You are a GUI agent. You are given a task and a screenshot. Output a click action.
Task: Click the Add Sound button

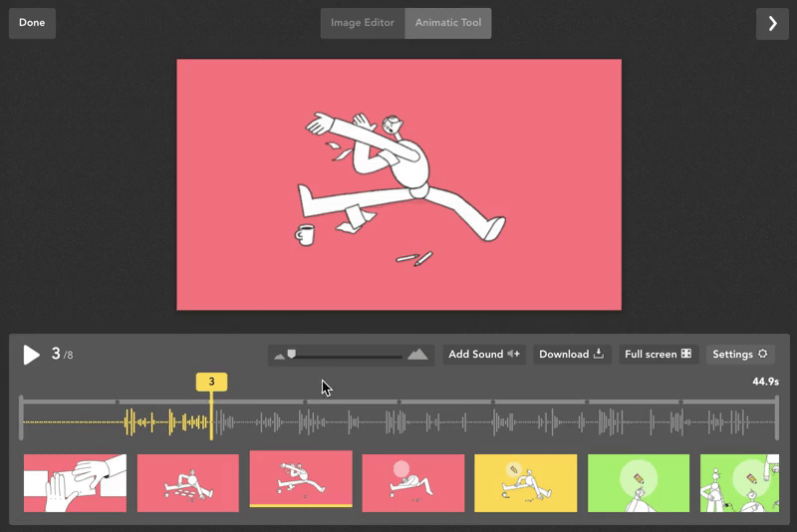484,355
